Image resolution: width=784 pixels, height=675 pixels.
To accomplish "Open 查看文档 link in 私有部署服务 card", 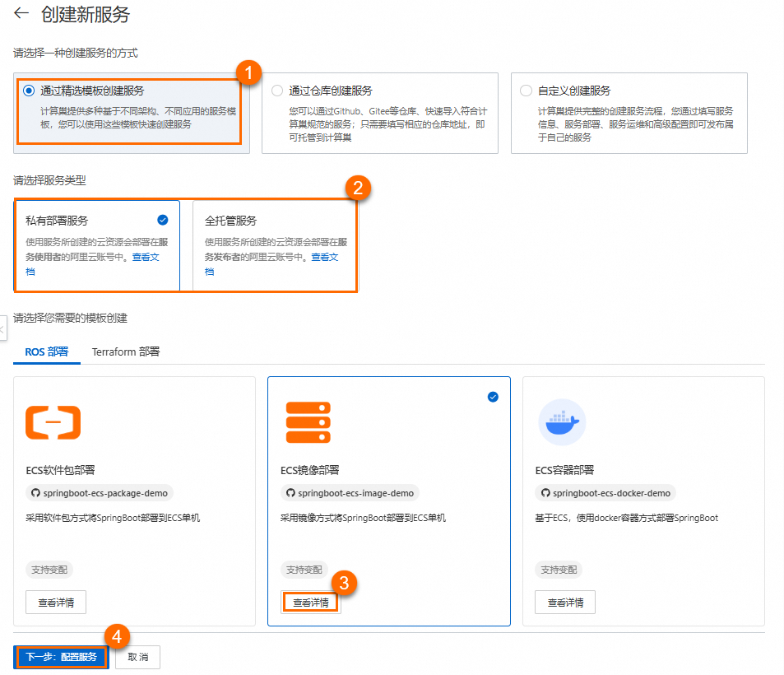I will [146, 257].
